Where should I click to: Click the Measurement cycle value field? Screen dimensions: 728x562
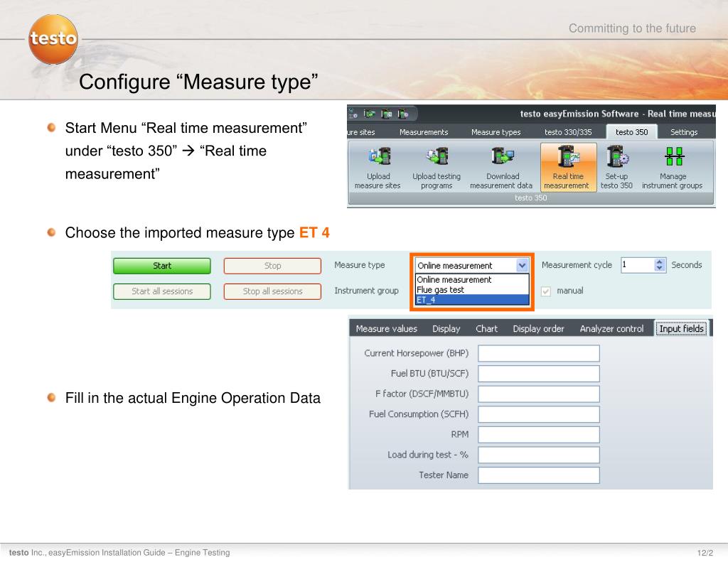click(x=638, y=265)
